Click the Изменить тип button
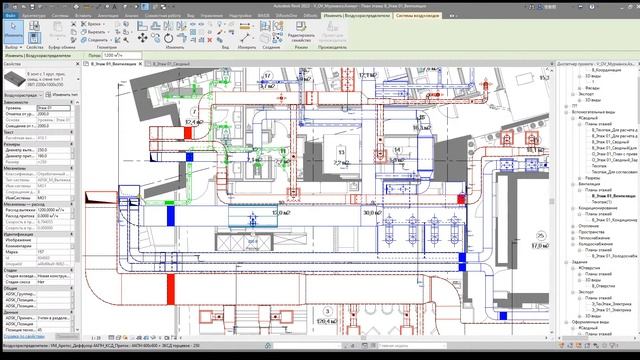This screenshot has width=640, height=360. pos(62,95)
